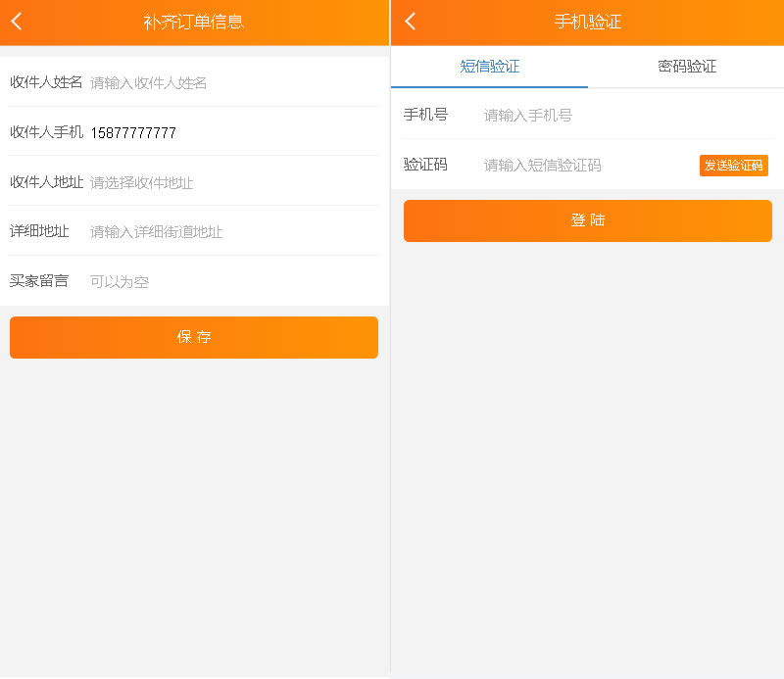Focus the 手机号 phone number input
784x679 pixels.
(x=628, y=116)
